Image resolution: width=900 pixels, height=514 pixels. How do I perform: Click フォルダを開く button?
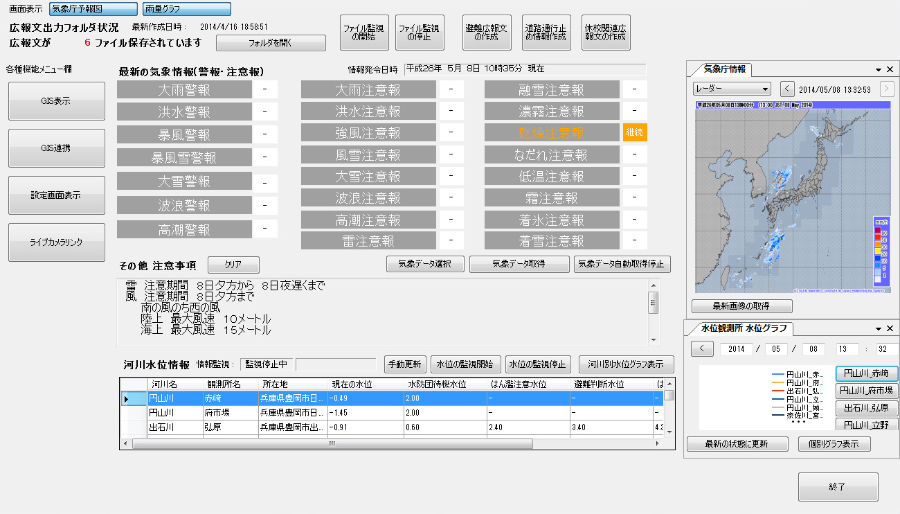click(270, 43)
